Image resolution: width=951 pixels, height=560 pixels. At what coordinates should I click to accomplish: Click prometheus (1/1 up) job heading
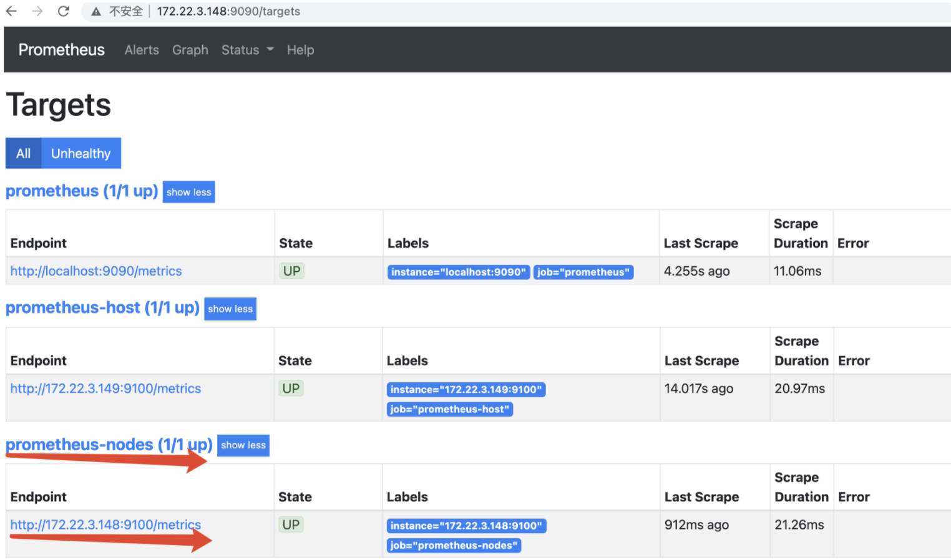pyautogui.click(x=82, y=191)
